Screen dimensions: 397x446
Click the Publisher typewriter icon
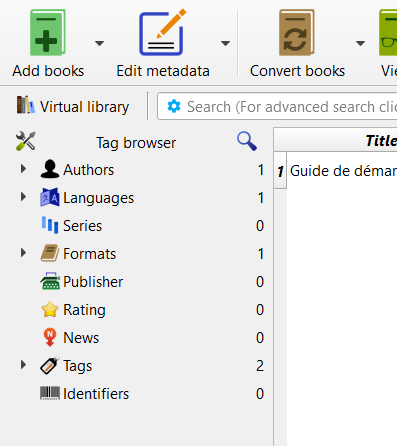point(50,281)
